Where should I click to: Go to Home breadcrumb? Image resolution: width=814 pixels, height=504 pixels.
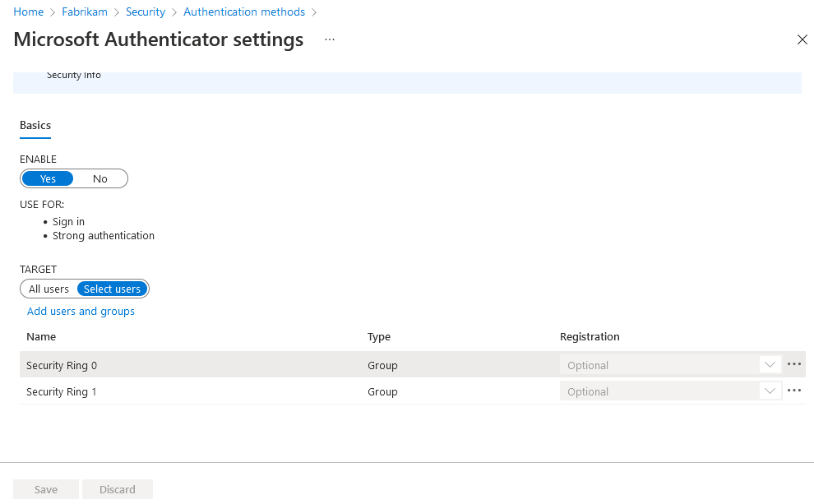[29, 12]
